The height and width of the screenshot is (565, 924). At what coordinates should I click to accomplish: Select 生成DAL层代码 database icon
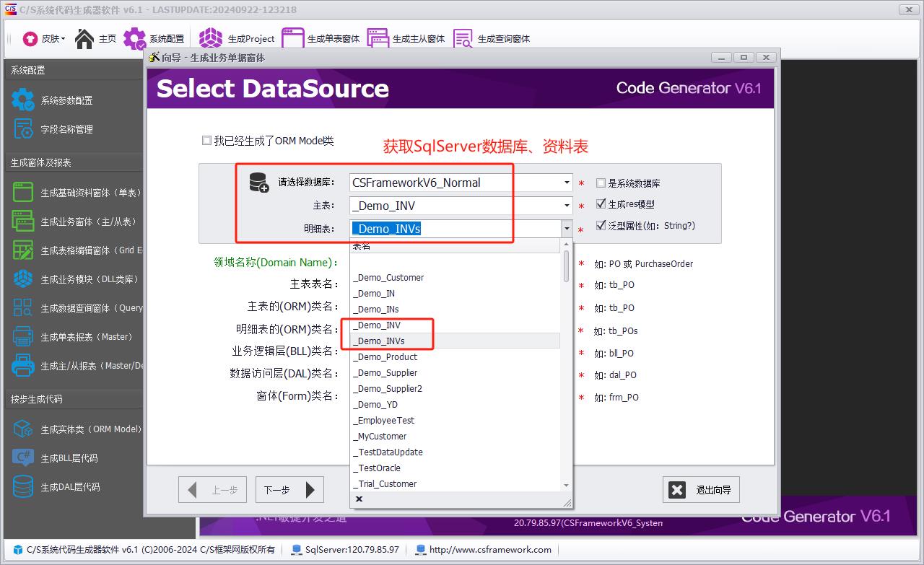coord(23,487)
